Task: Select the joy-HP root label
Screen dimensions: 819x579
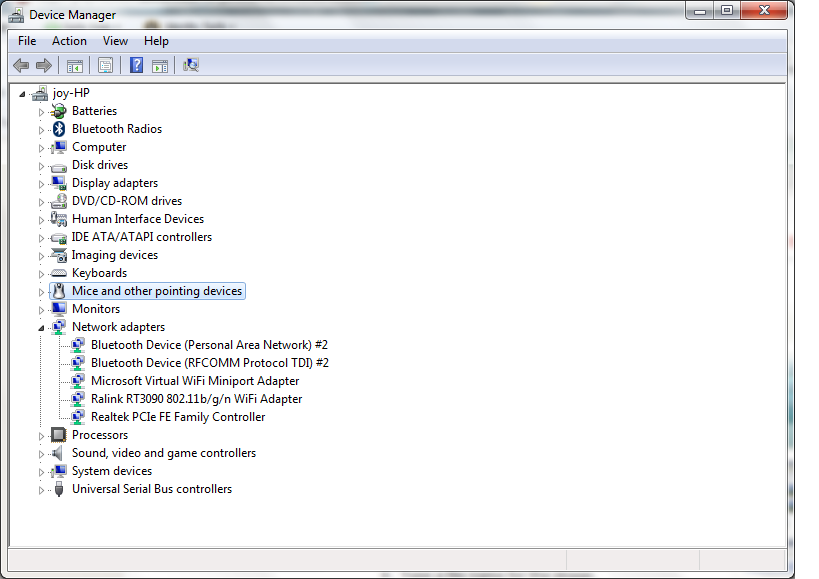Action: [71, 93]
